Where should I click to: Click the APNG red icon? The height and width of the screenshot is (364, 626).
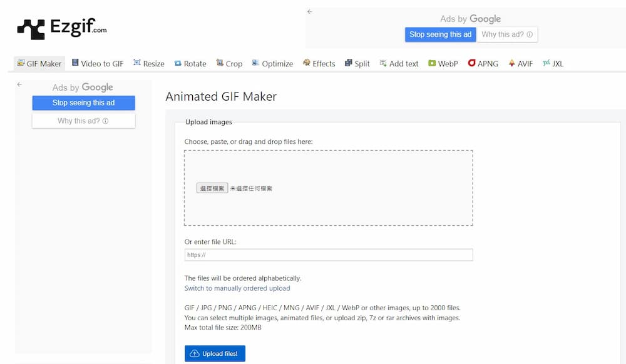click(x=471, y=63)
